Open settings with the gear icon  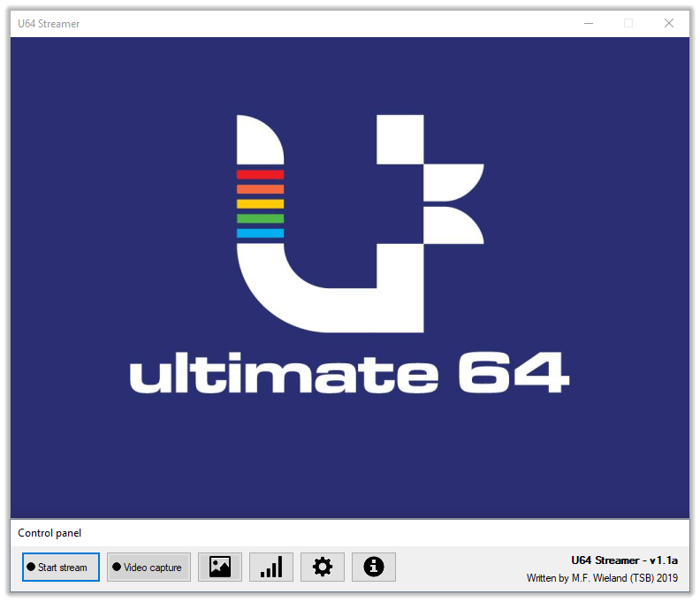(323, 568)
